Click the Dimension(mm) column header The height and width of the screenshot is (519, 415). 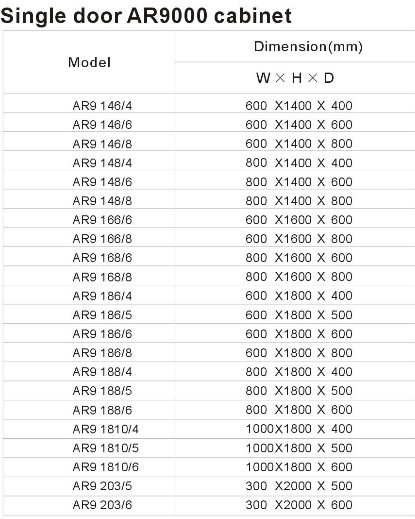coord(308,46)
